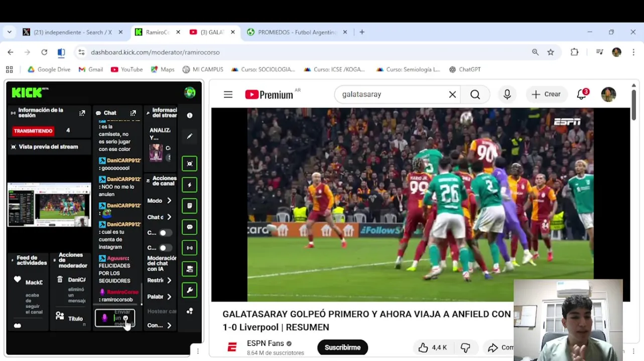Click the TRANSMITIENDO status badge
This screenshot has height=361, width=644.
[x=33, y=131]
